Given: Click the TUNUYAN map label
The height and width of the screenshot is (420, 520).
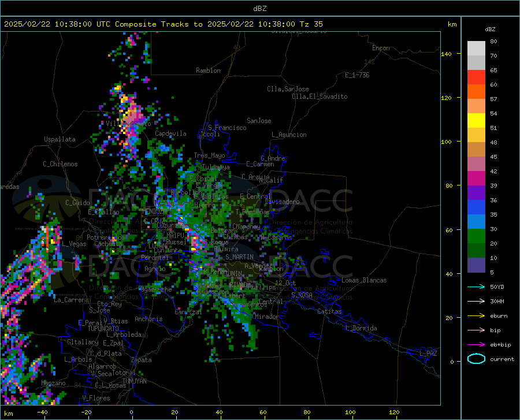Looking at the screenshot, I should coord(134,381).
